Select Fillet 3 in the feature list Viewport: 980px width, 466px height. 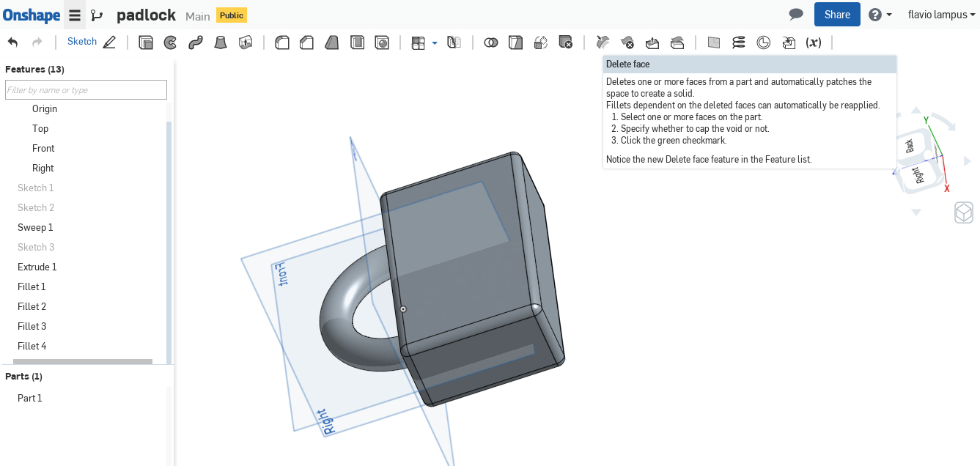coord(32,326)
